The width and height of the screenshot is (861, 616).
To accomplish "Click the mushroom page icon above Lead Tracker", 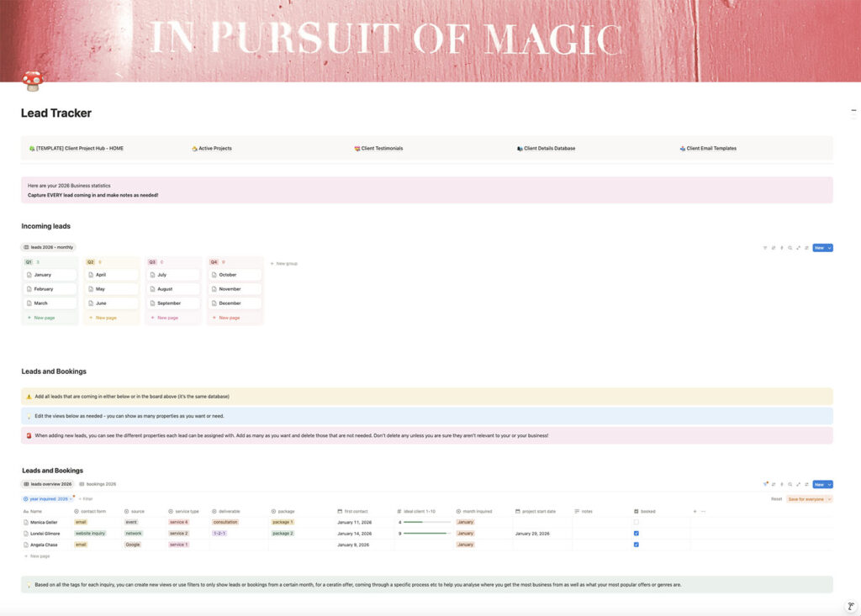I will coord(32,82).
